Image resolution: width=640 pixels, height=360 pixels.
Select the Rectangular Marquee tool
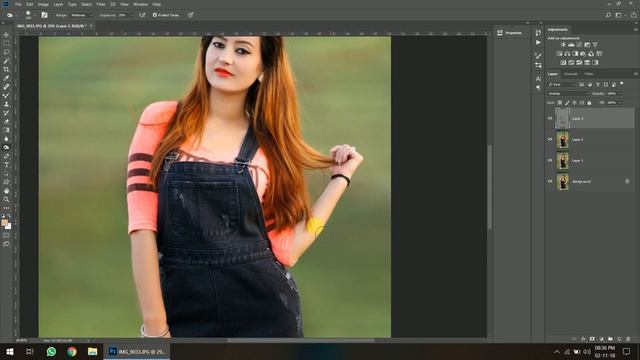tap(6, 44)
